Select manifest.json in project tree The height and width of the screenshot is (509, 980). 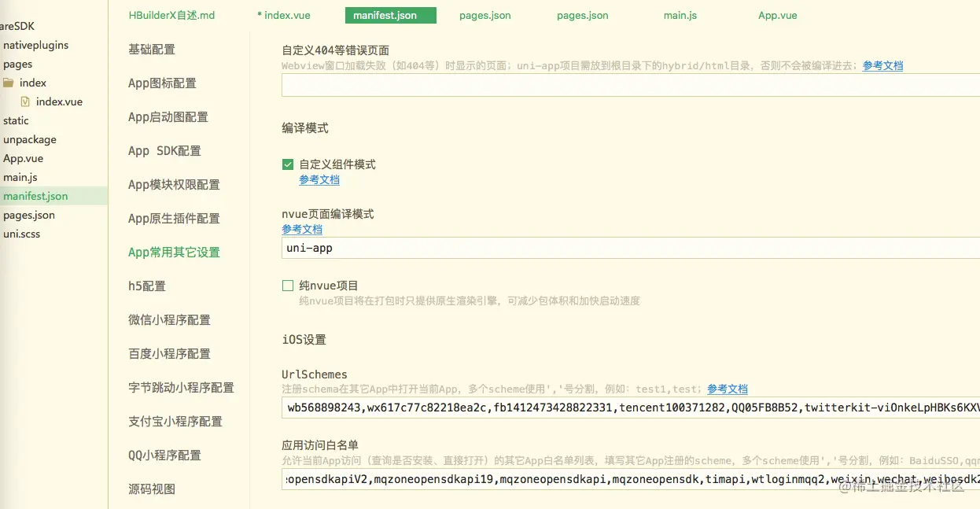point(35,196)
